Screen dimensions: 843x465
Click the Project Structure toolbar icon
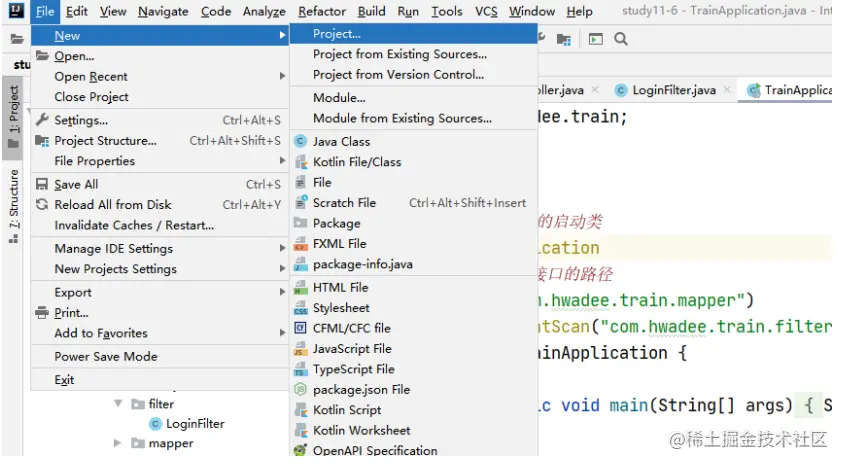click(565, 40)
